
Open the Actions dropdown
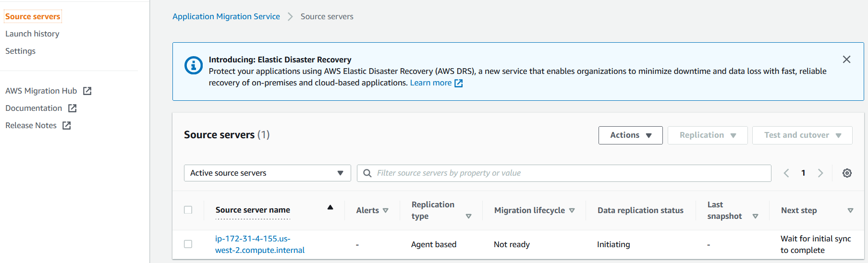pyautogui.click(x=630, y=135)
